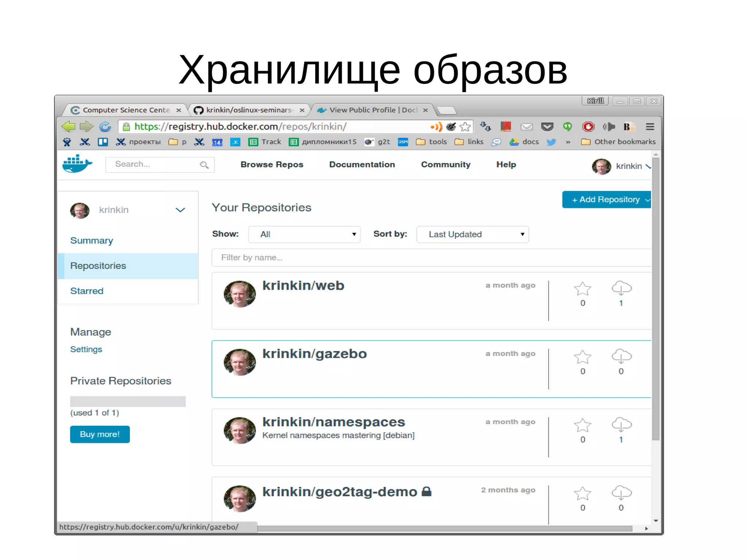This screenshot has width=747, height=560.
Task: Click the browser forward arrow
Action: (86, 127)
